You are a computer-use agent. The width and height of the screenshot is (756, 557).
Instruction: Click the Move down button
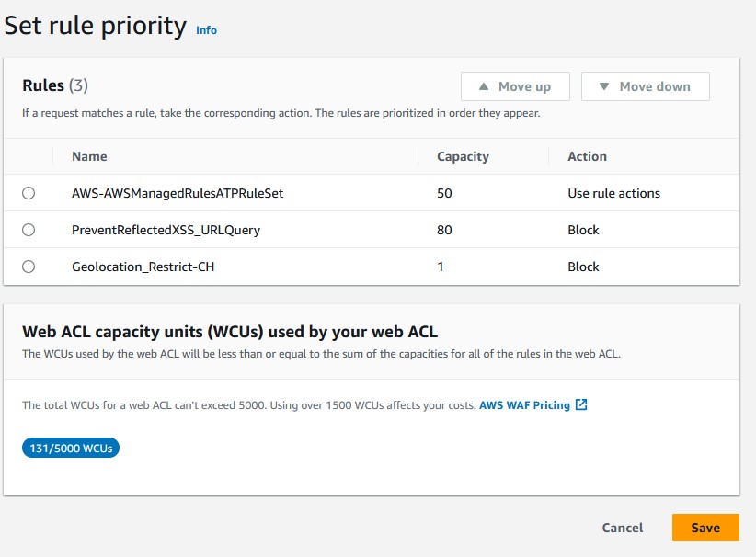click(x=645, y=86)
